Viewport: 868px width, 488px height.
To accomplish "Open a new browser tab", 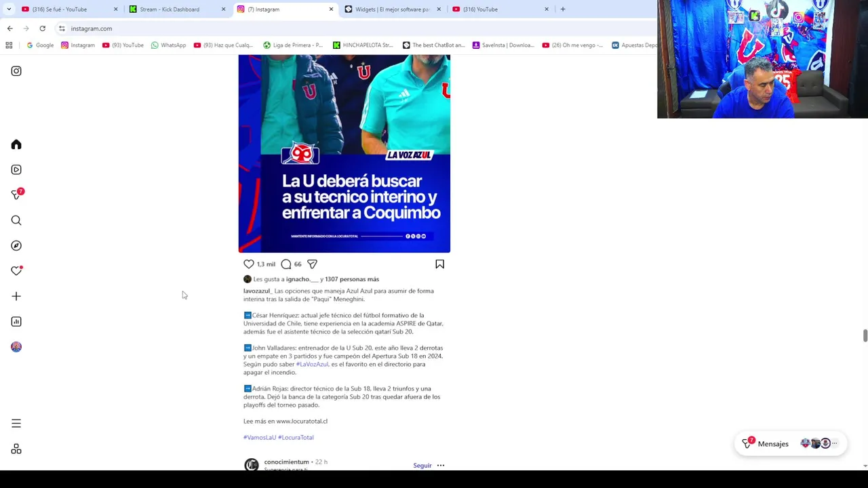I will point(563,9).
